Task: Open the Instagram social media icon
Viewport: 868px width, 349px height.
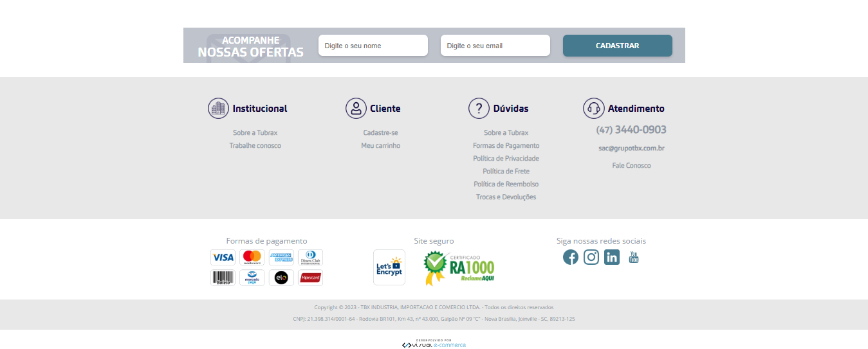Action: [591, 257]
